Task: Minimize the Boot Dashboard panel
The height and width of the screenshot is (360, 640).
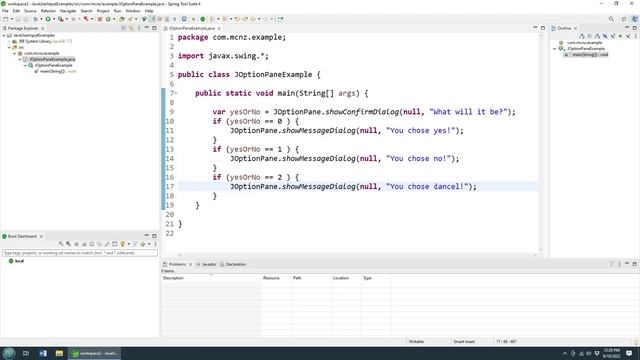Action: click(147, 236)
